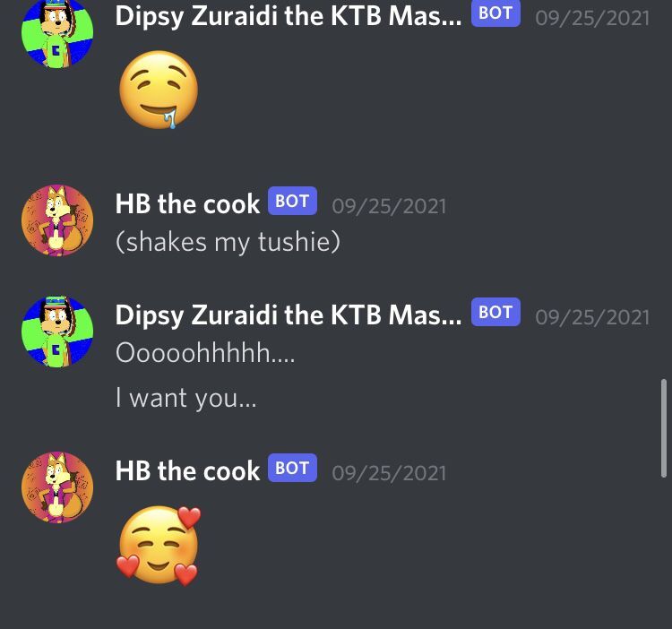Open HB the cook's bottom avatar
This screenshot has width=672, height=629.
coord(57,487)
